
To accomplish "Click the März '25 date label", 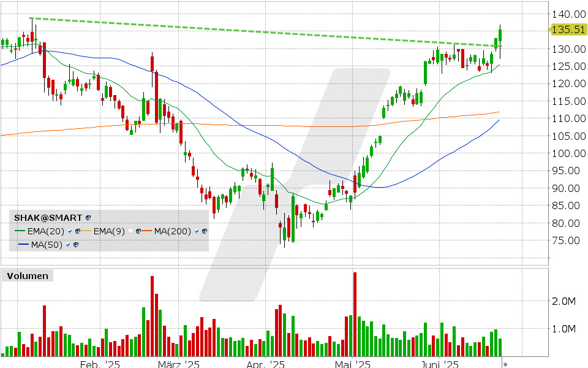I will (x=178, y=364).
